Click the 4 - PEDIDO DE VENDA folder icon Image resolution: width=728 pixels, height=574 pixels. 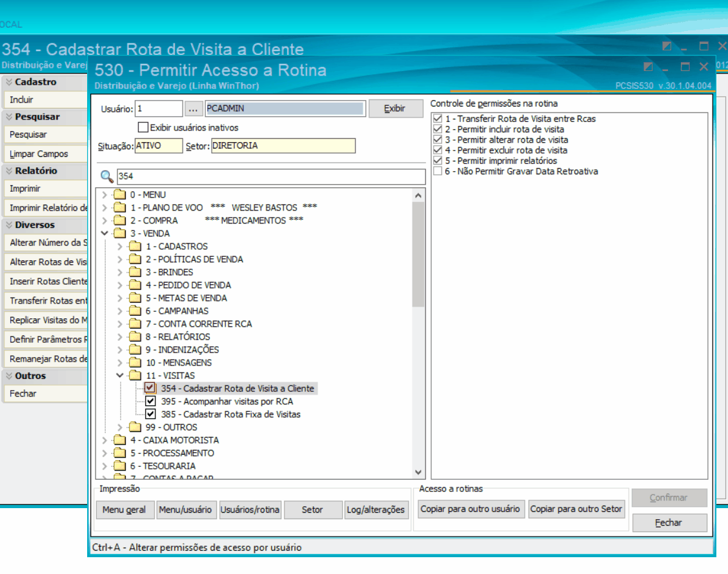(135, 285)
